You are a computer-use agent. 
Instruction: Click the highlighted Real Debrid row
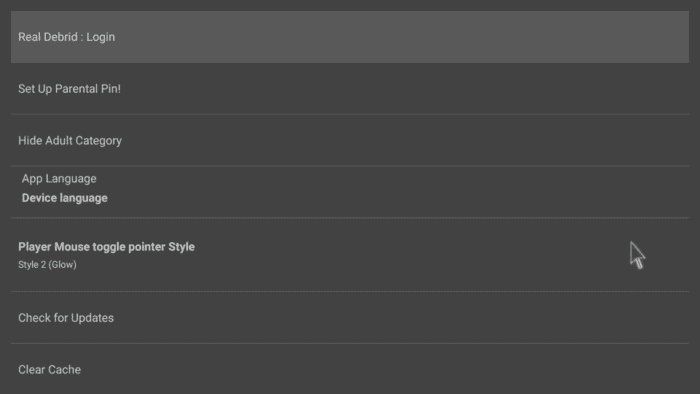[x=350, y=37]
